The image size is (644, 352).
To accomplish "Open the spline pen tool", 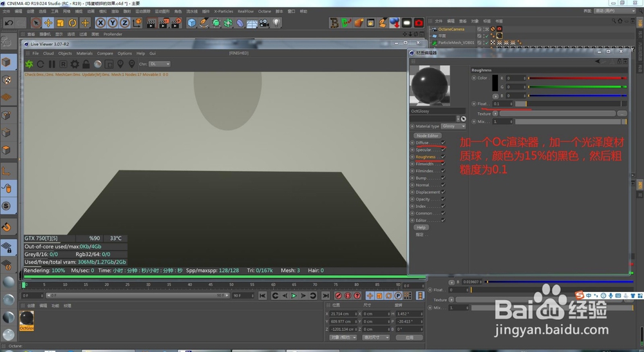I will click(x=204, y=23).
